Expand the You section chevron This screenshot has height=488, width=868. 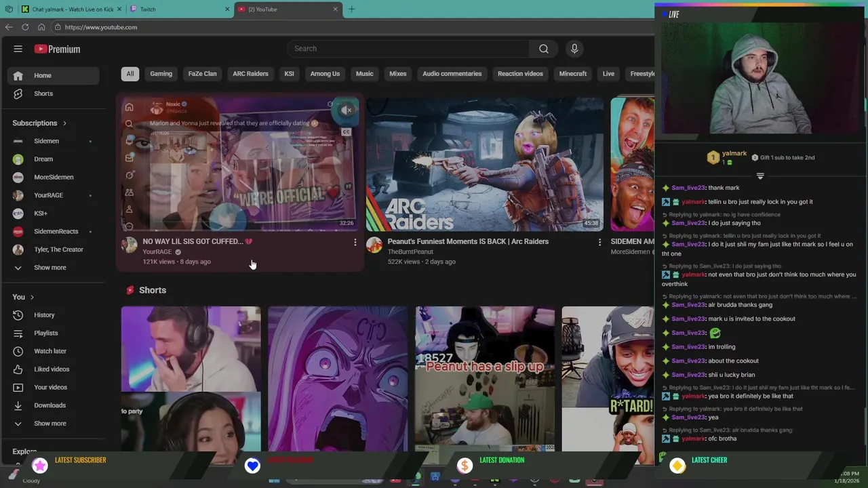[32, 298]
